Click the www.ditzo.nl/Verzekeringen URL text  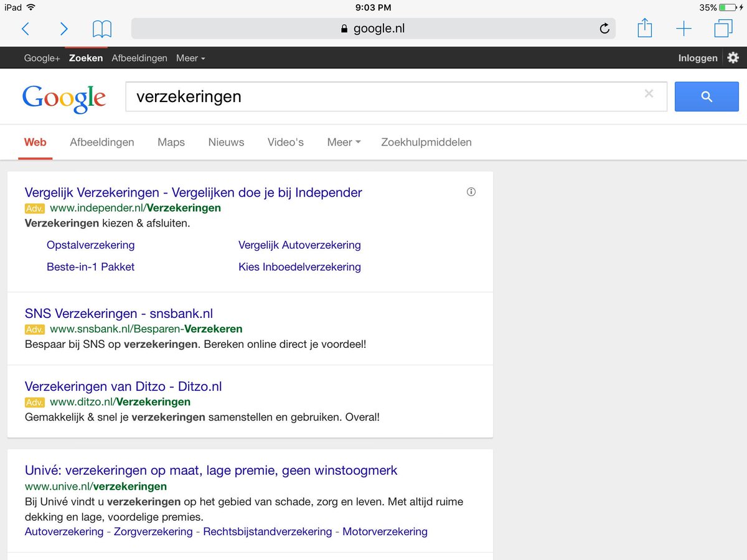point(120,401)
